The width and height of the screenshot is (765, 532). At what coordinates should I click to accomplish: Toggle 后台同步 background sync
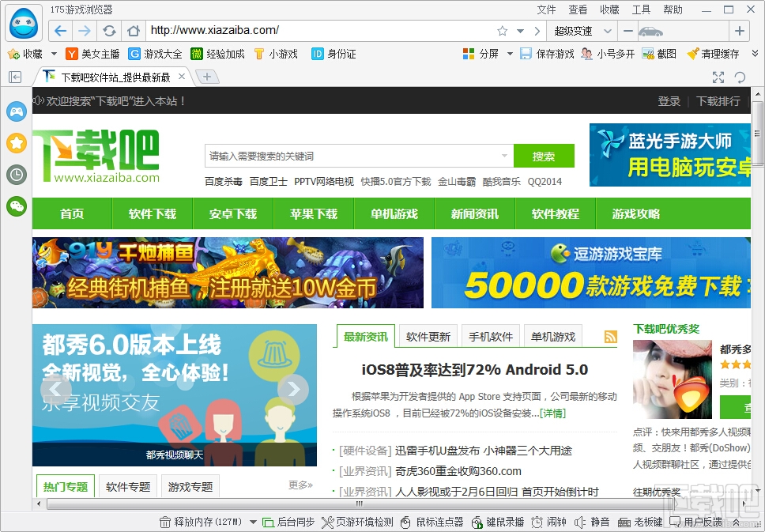point(288,523)
